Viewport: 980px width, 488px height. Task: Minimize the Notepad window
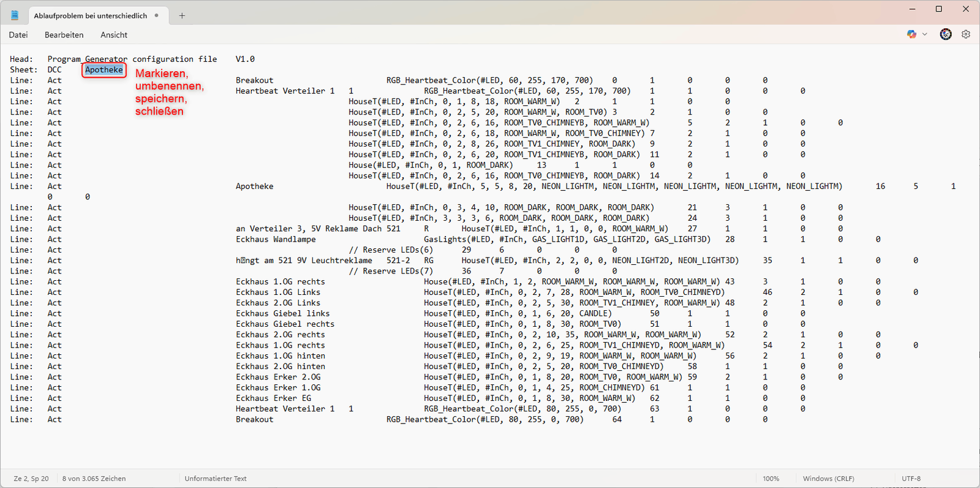[912, 9]
